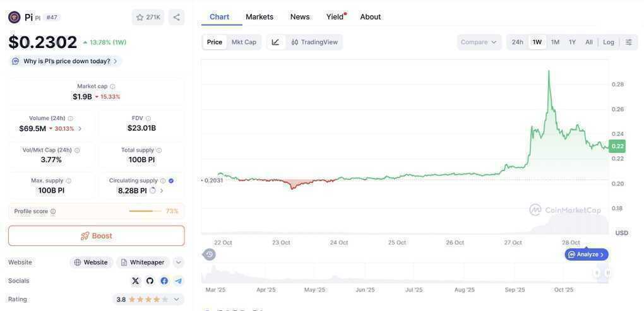Expand the Rating details chevron
644x311 pixels.
click(177, 299)
